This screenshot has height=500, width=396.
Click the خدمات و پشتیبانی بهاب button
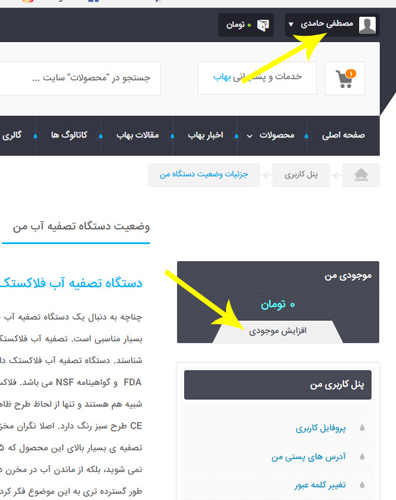click(257, 78)
